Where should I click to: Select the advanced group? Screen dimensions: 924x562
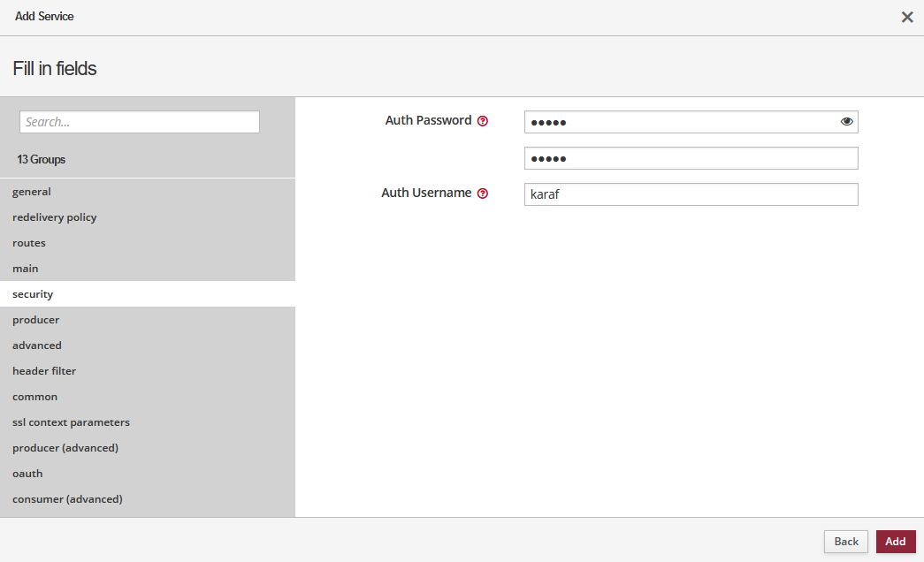36,346
